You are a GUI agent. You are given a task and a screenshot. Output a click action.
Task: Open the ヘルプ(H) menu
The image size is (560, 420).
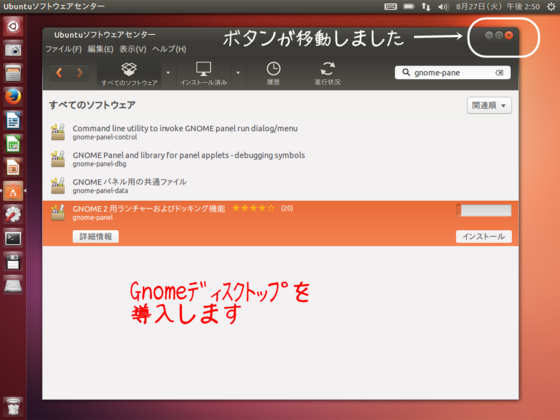click(x=169, y=49)
